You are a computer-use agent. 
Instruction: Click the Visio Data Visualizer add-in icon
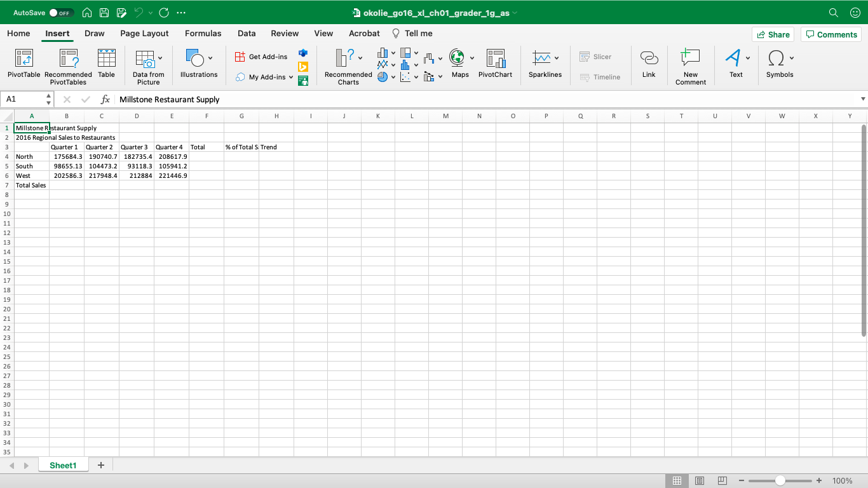click(303, 53)
